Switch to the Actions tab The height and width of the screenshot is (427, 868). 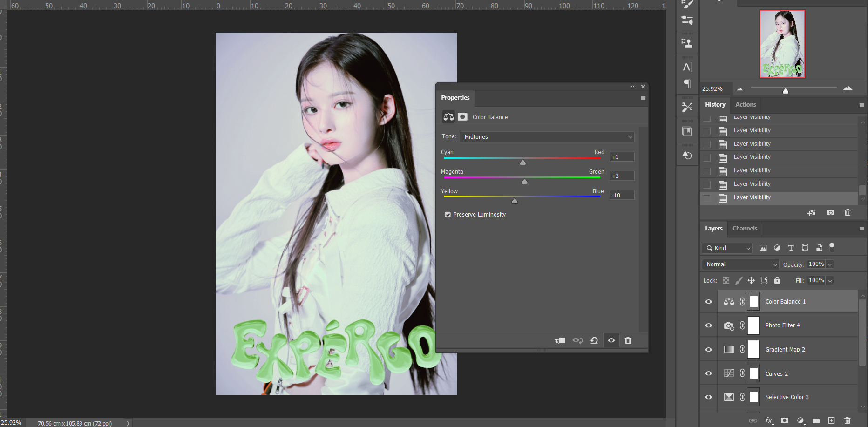point(746,105)
